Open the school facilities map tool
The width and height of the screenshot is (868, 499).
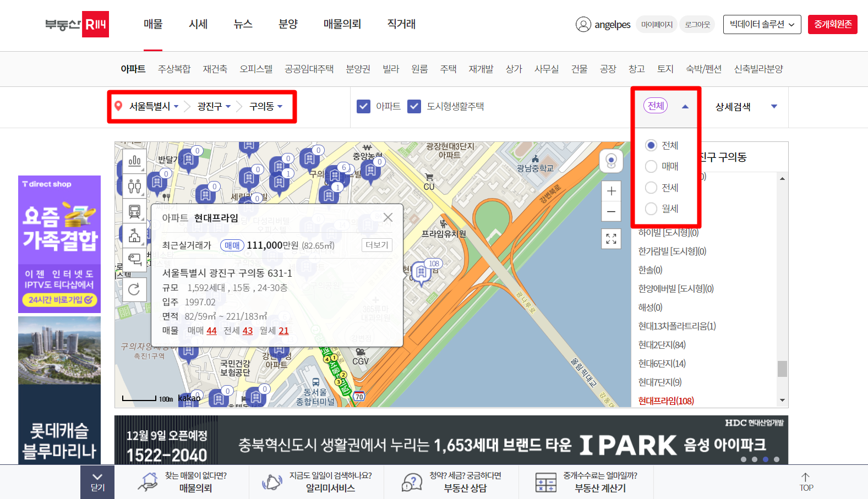point(134,235)
